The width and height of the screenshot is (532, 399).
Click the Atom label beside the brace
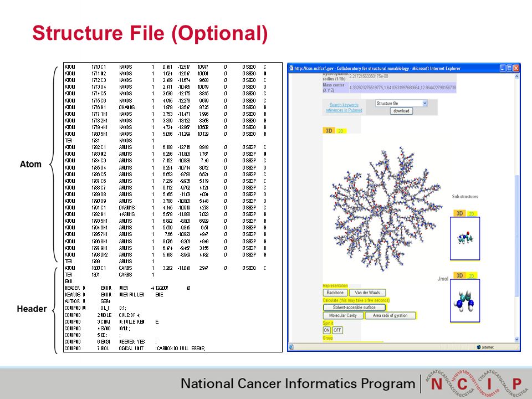(x=30, y=164)
